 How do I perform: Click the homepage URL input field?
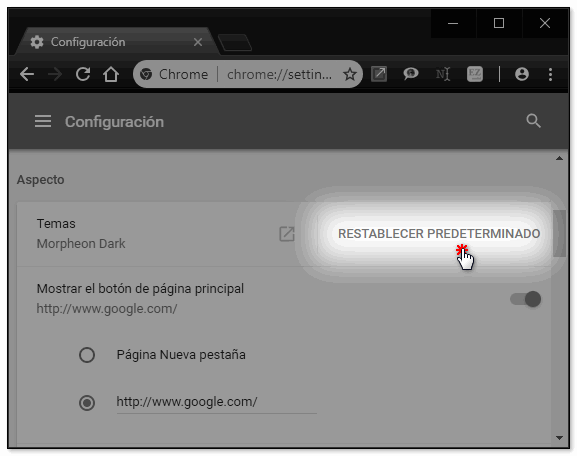(x=216, y=402)
